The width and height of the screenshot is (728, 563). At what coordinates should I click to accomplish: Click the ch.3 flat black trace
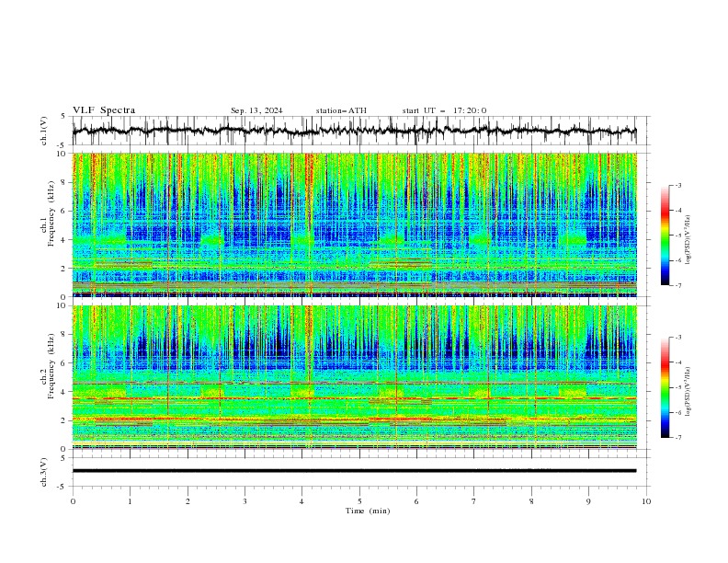pos(354,471)
